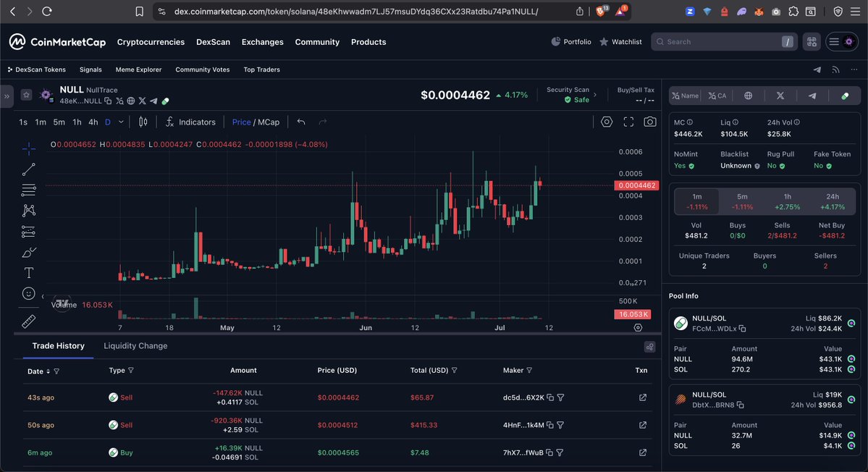Select the ruler measure tool
Image resolution: width=868 pixels, height=472 pixels.
point(29,321)
